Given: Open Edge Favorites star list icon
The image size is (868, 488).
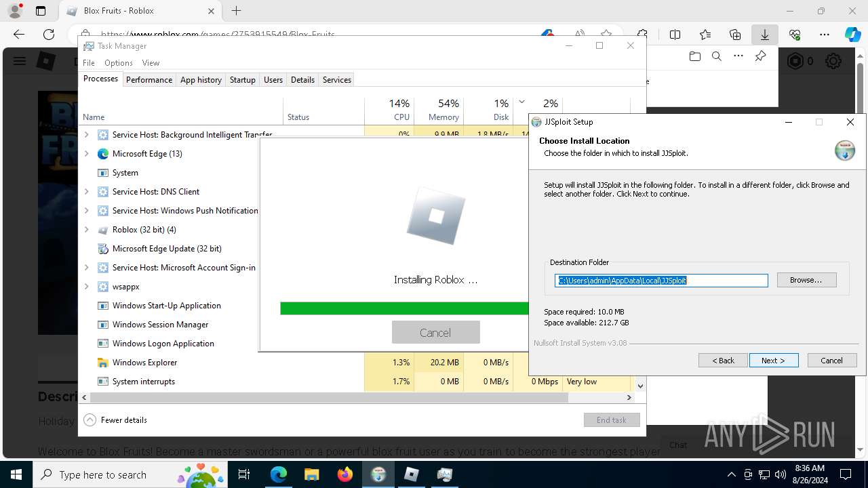Looking at the screenshot, I should [705, 35].
